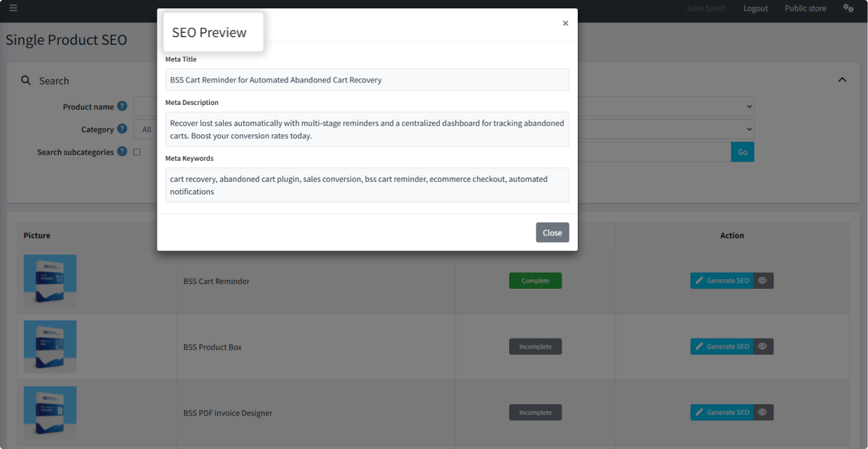Collapse the Search panel with chevron
This screenshot has width=868, height=449.
pos(842,80)
